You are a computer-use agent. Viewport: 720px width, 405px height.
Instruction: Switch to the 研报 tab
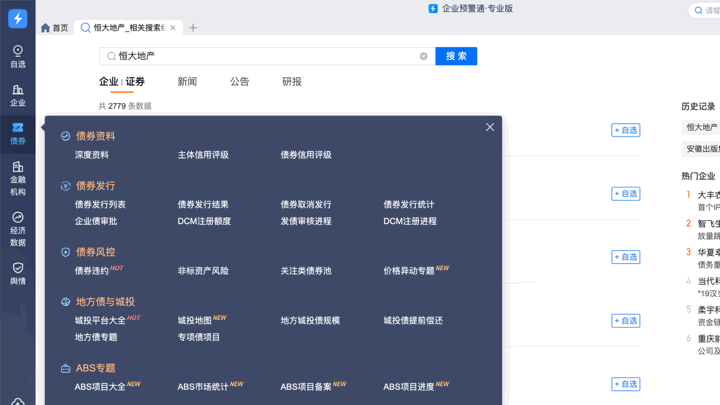coord(291,82)
